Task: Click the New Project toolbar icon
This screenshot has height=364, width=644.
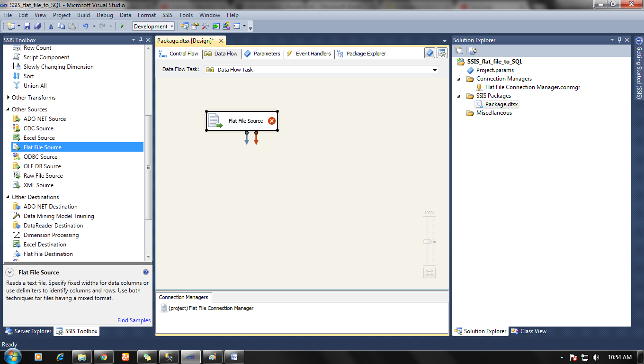Action: point(11,26)
